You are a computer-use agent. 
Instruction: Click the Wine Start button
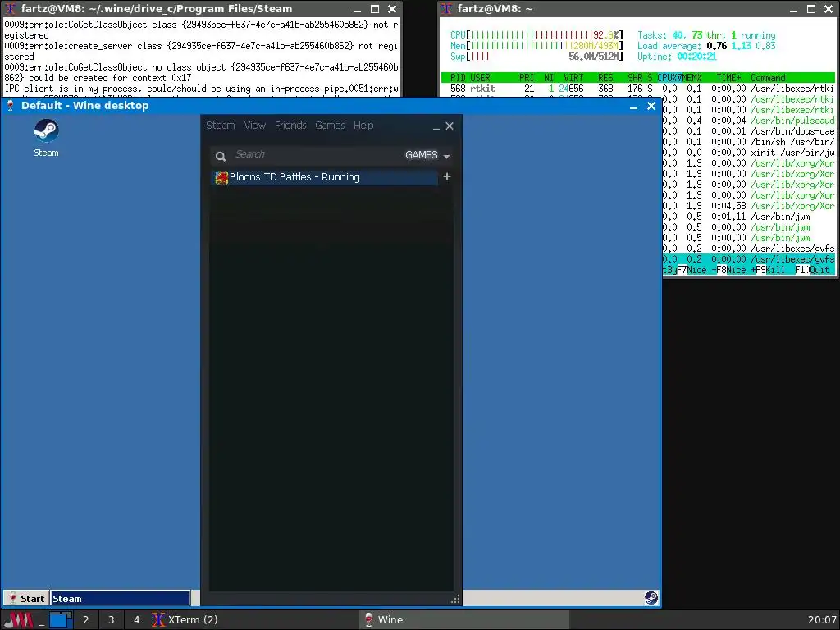point(25,598)
